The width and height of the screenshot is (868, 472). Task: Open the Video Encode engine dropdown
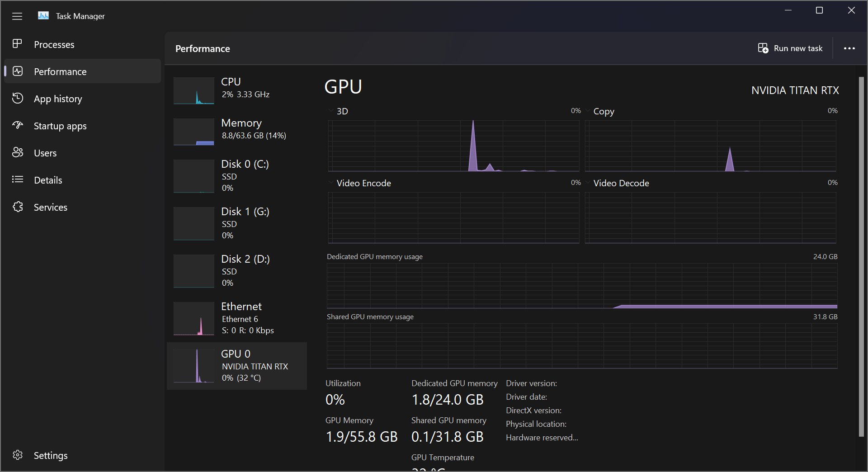coord(331,183)
